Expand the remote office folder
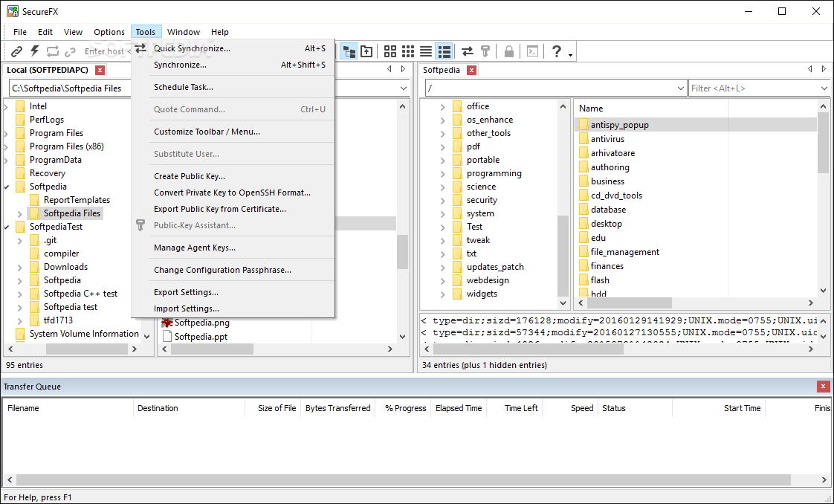 (442, 107)
